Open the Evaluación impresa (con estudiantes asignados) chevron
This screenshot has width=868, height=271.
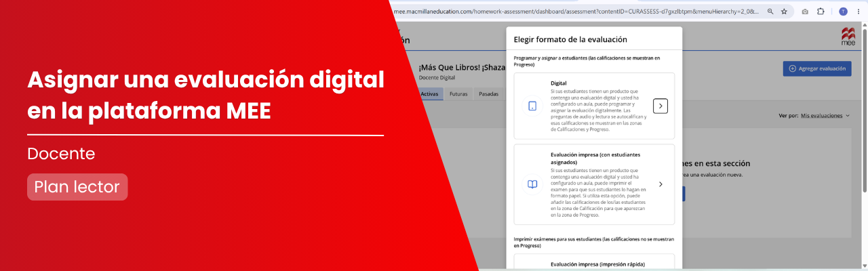pyautogui.click(x=660, y=184)
